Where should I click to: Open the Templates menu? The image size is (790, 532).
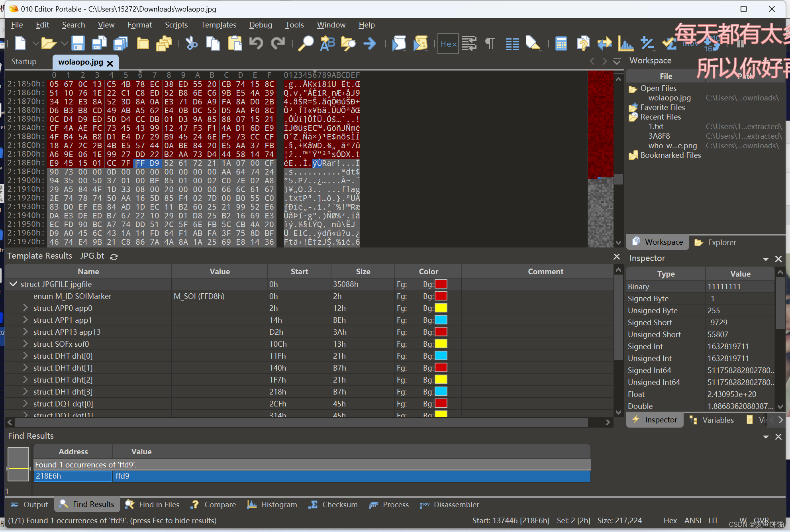[218, 25]
